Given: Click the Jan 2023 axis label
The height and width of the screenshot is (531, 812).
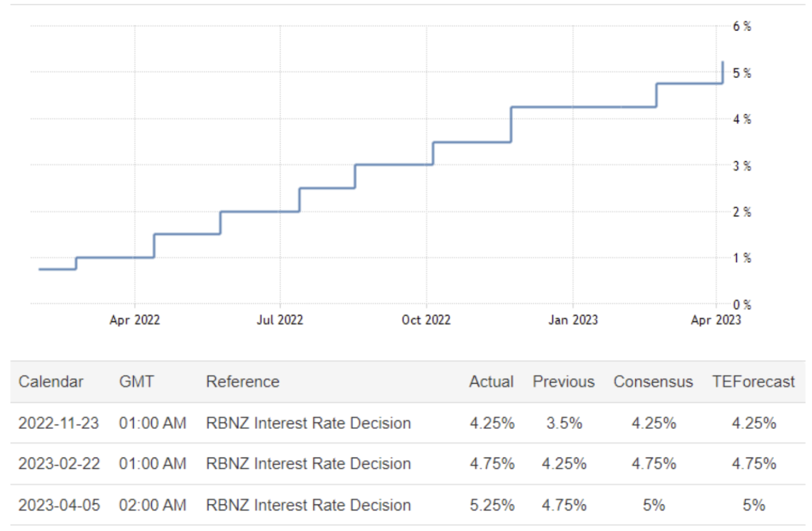Looking at the screenshot, I should pos(573,320).
